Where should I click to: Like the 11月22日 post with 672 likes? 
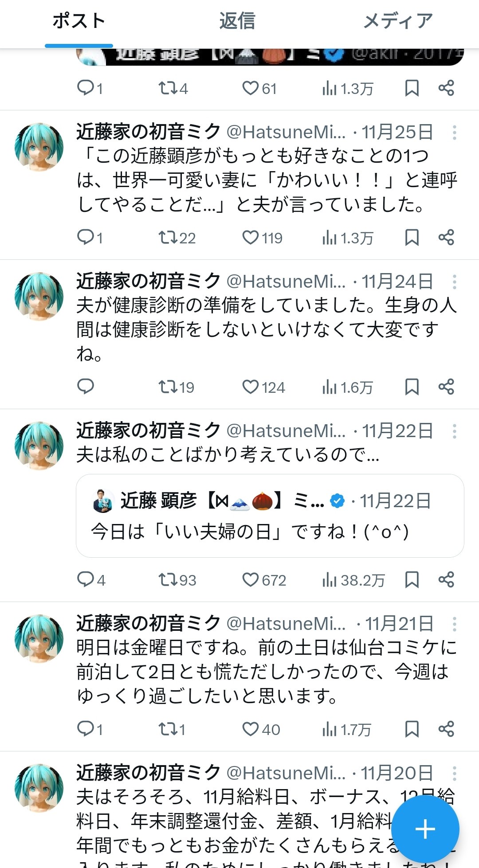pyautogui.click(x=250, y=579)
